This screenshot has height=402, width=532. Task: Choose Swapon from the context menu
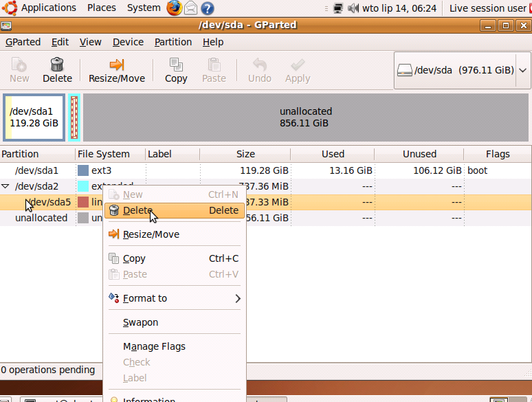pos(175,322)
